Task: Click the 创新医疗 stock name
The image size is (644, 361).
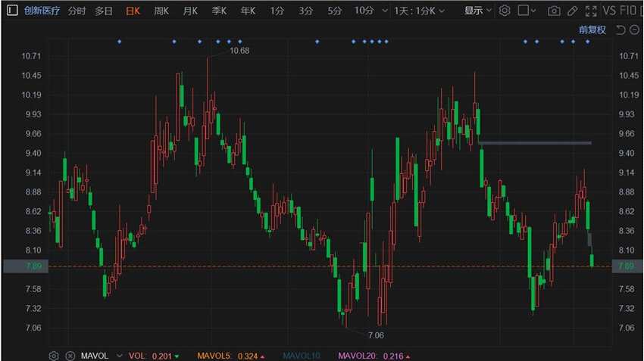Action: 42,11
